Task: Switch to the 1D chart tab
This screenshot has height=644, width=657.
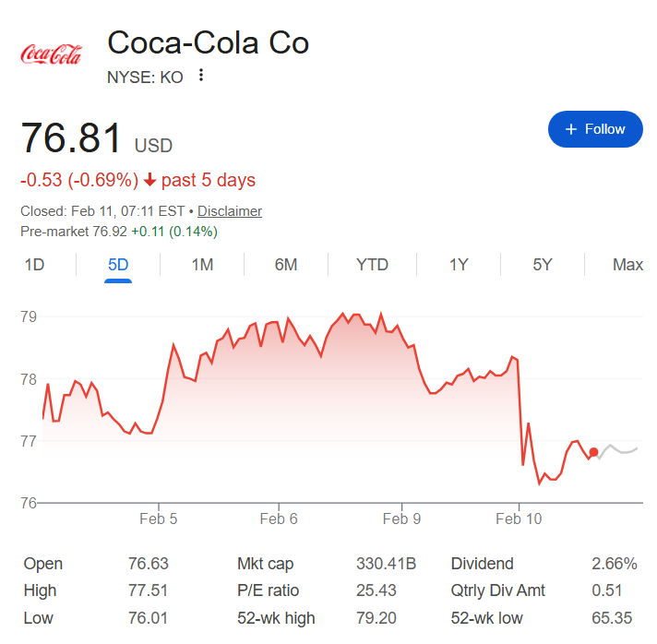Action: (x=34, y=265)
